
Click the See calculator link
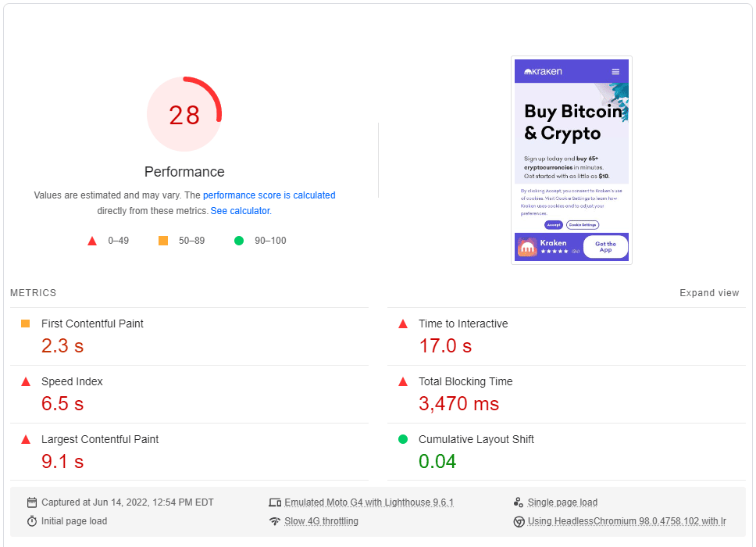click(x=240, y=210)
